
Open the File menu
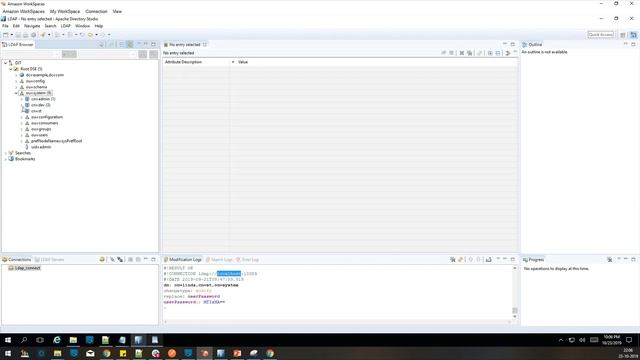[5, 26]
